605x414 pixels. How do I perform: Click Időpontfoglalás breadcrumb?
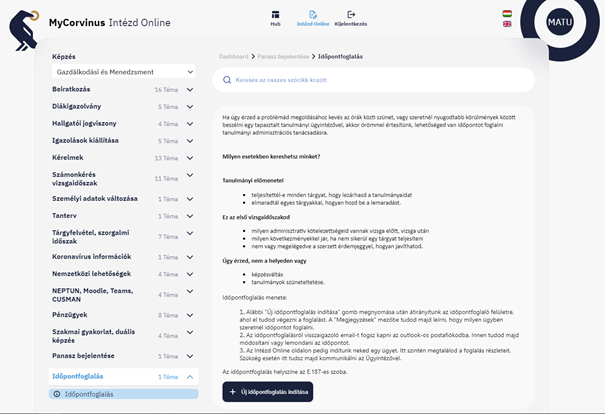point(340,56)
